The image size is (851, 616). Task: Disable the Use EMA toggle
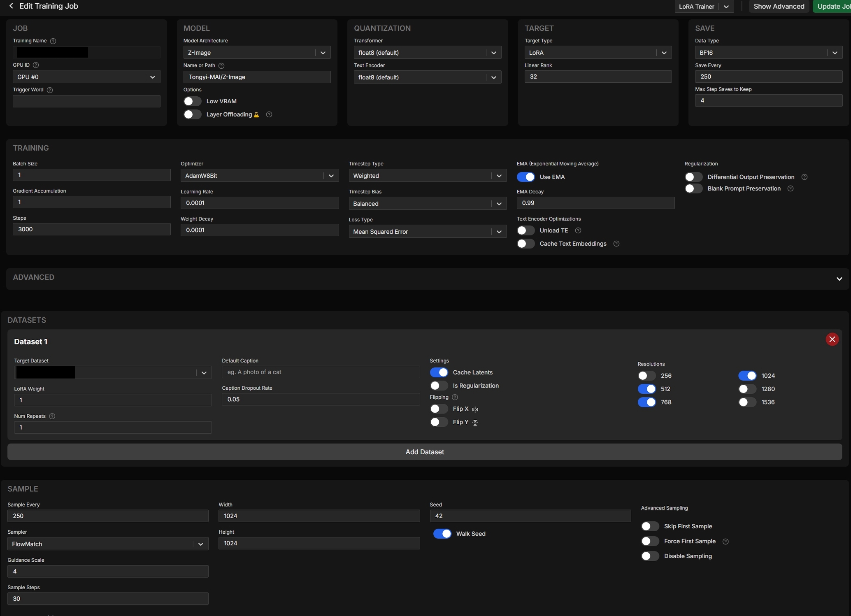525,177
